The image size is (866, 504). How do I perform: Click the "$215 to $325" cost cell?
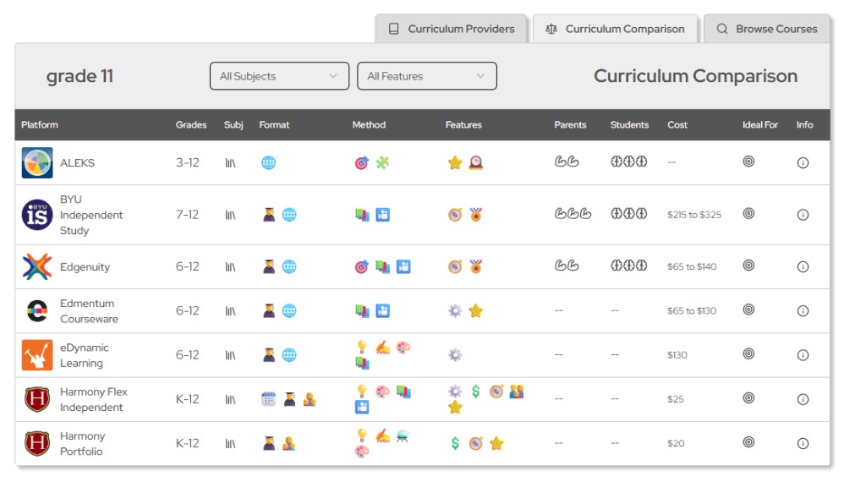pos(694,215)
